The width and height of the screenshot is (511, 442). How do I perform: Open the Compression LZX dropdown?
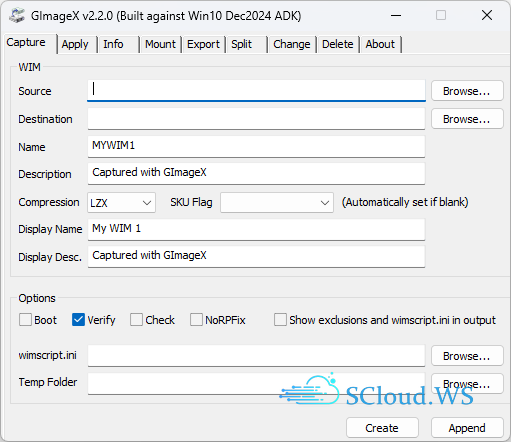121,202
